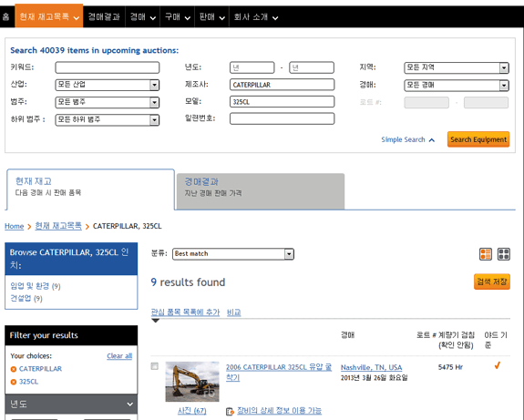Open the Nashville, TN, USA auction link
Screen dimensions: 524x420
click(371, 367)
